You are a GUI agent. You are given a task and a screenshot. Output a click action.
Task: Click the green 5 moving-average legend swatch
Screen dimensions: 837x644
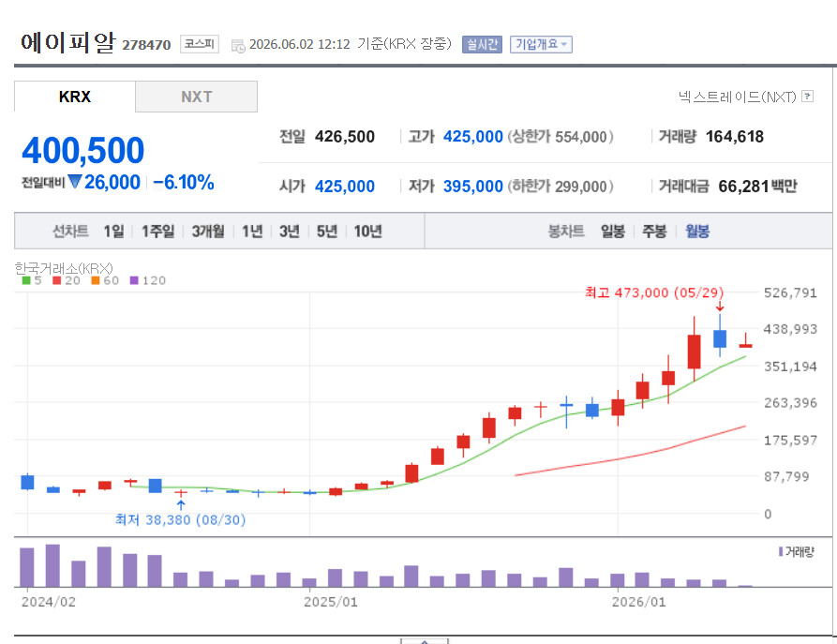tap(26, 280)
